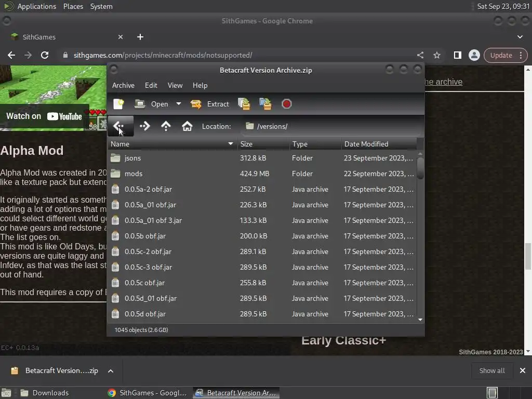This screenshot has width=532, height=399.
Task: Extract files with the Extract button
Action: (210, 104)
